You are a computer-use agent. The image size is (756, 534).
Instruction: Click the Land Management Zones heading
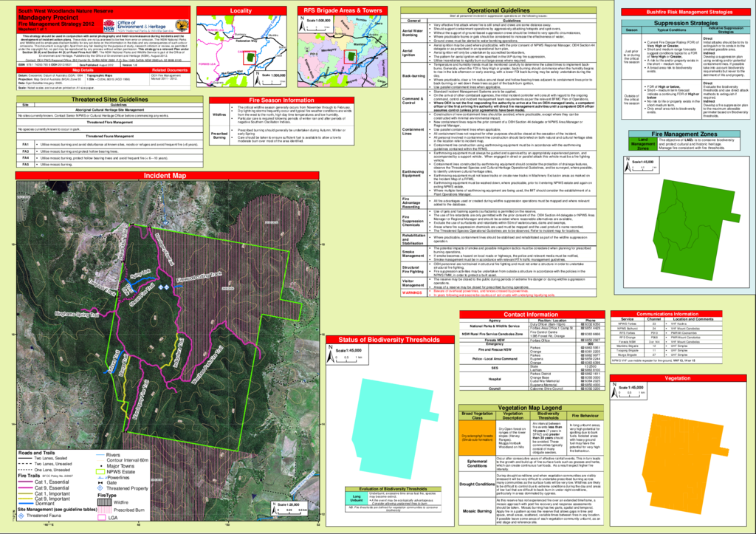click(x=684, y=134)
